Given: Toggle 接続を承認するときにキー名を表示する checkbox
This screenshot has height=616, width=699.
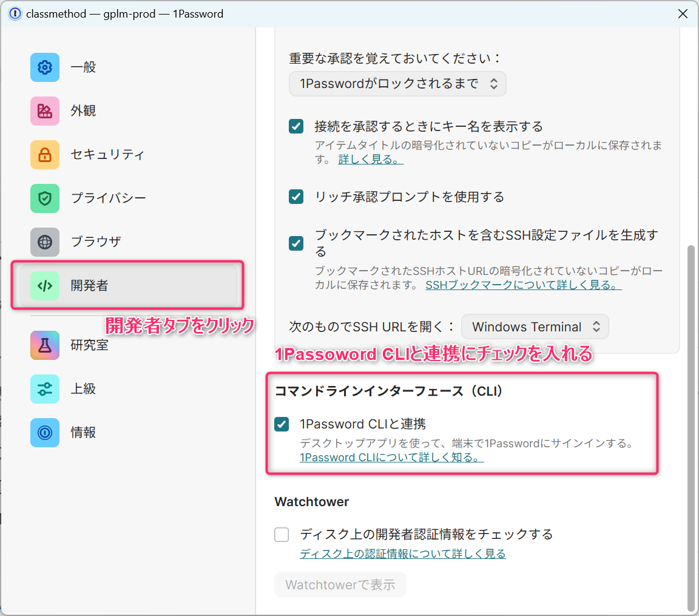Looking at the screenshot, I should (296, 127).
